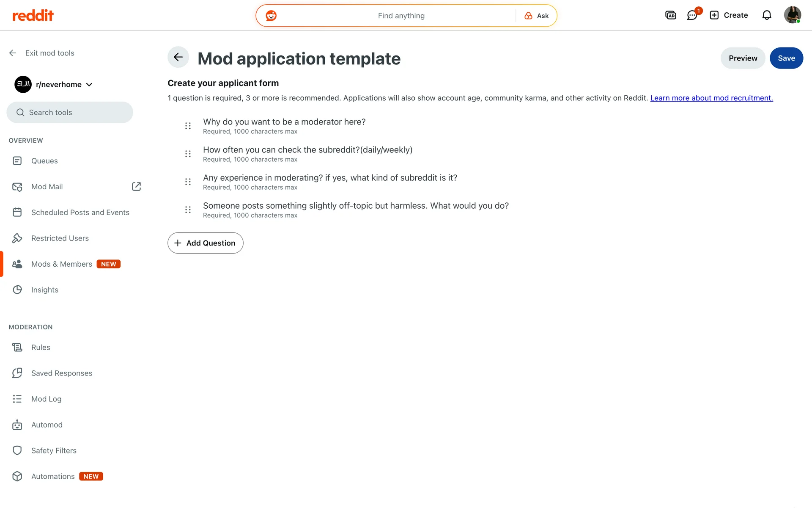Image resolution: width=812 pixels, height=508 pixels.
Task: Click Add Question button
Action: pyautogui.click(x=206, y=243)
